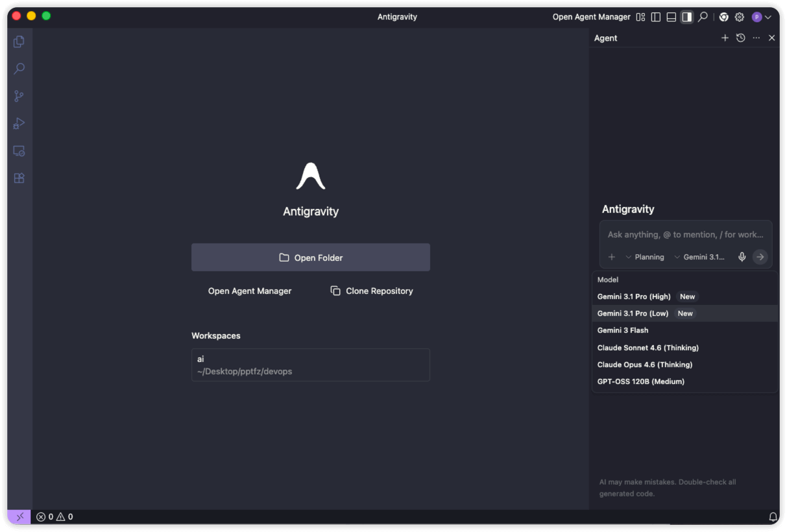Click the purple P account avatar
This screenshot has width=787, height=532.
(757, 17)
